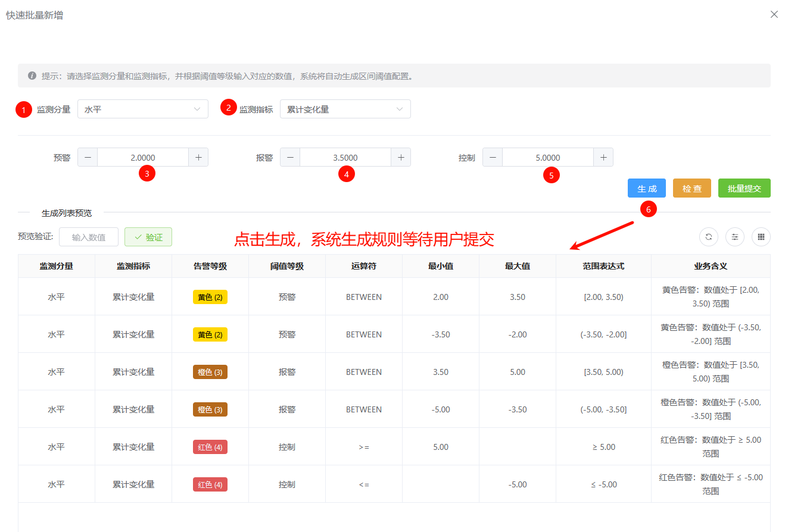Open the table settings sliders icon
The width and height of the screenshot is (785, 532).
click(735, 237)
